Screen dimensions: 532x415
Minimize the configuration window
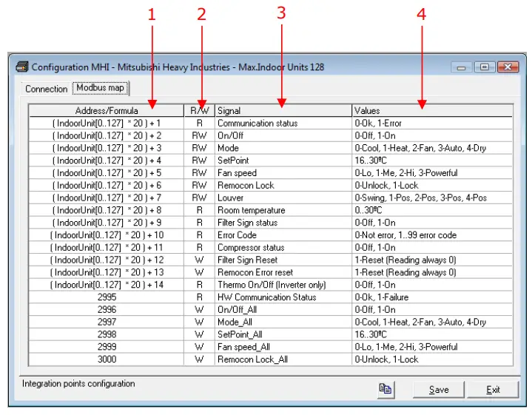[x=461, y=67]
